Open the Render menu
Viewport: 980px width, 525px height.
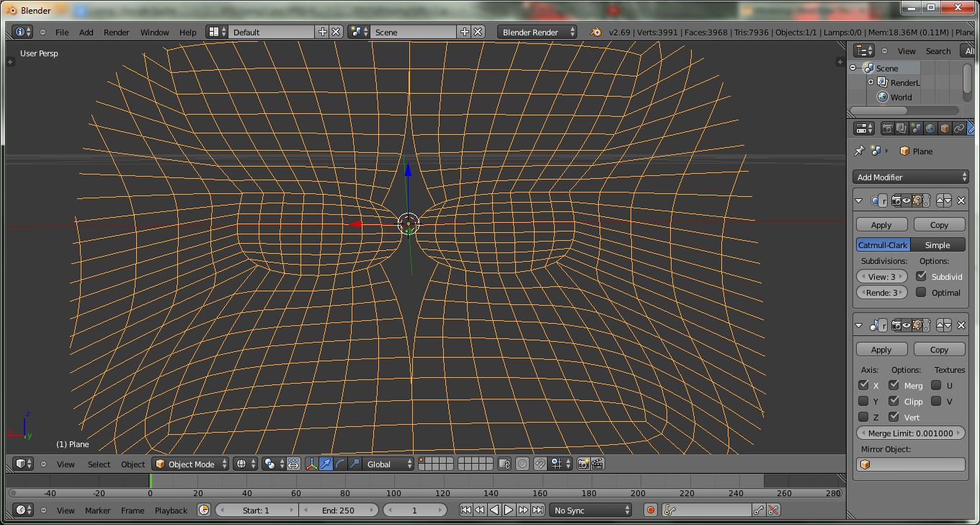point(117,32)
